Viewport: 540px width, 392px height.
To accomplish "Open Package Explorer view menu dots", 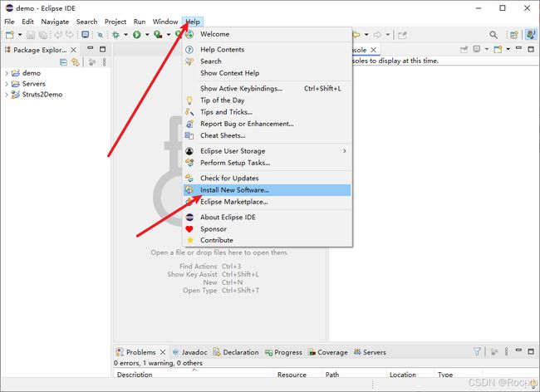I will [104, 62].
